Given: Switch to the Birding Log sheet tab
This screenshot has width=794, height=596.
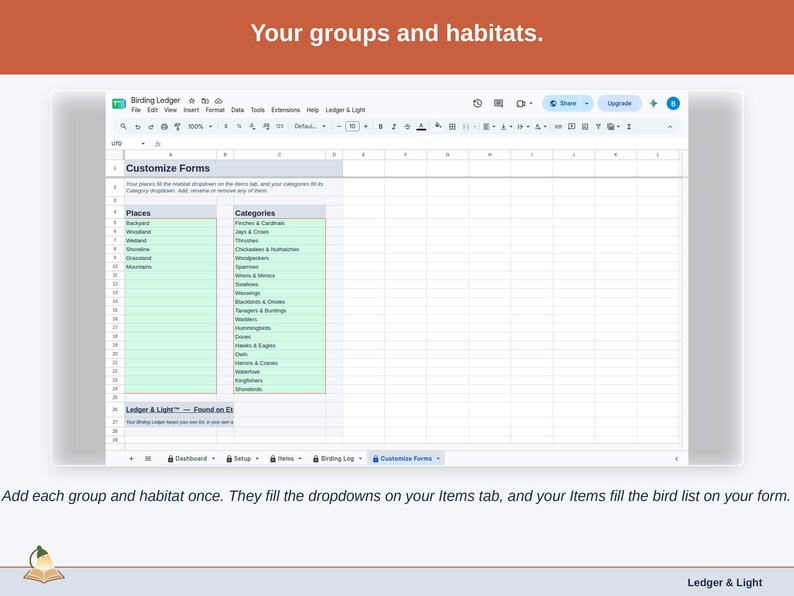Looking at the screenshot, I should coord(337,459).
